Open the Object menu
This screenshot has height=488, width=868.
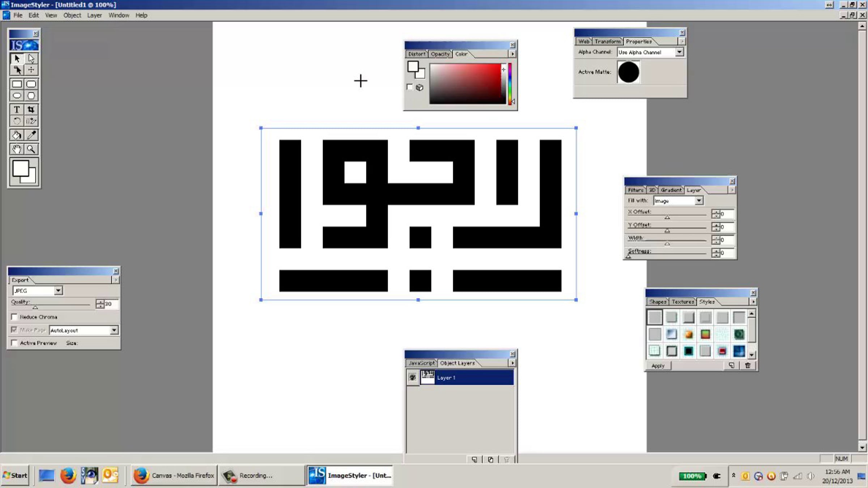(x=72, y=15)
